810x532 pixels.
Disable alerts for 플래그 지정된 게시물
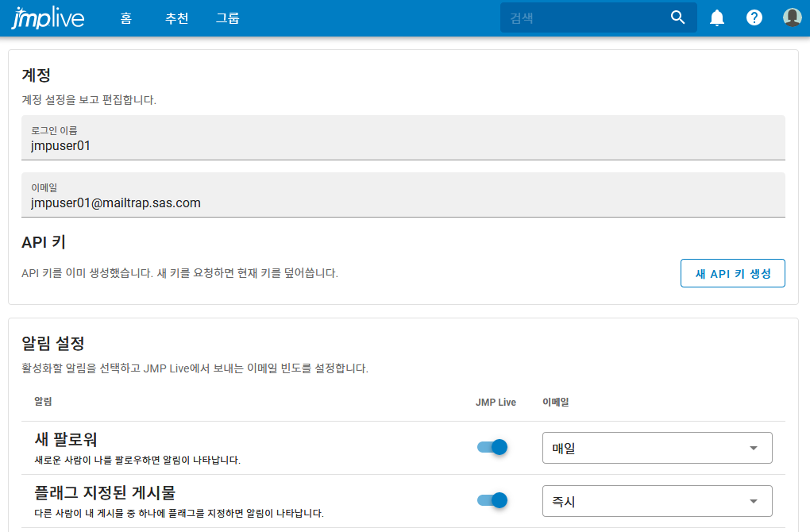click(492, 500)
